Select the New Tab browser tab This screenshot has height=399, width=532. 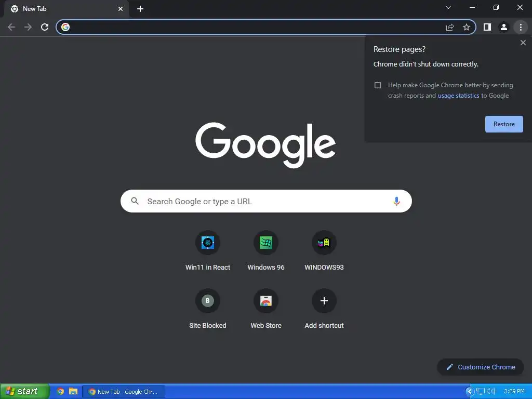[x=66, y=9]
